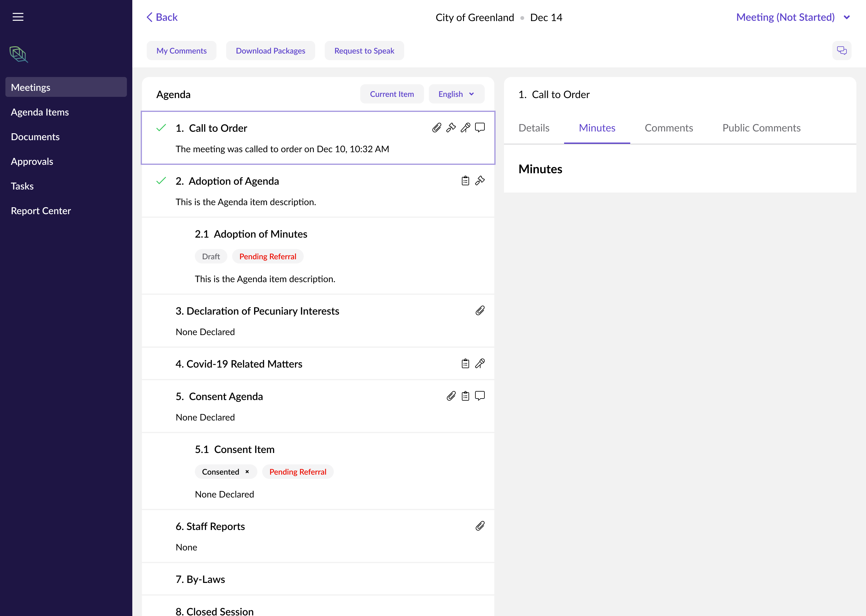Image resolution: width=866 pixels, height=616 pixels.
Task: Open the chat panel icon at top right
Action: tap(842, 51)
